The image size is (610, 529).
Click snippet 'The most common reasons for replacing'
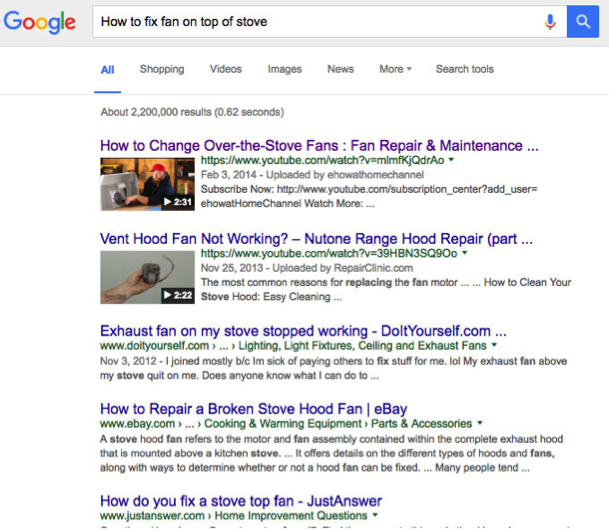[386, 289]
